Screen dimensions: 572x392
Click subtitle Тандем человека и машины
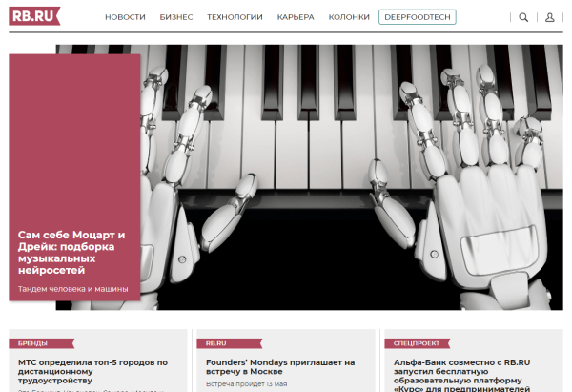tap(73, 289)
